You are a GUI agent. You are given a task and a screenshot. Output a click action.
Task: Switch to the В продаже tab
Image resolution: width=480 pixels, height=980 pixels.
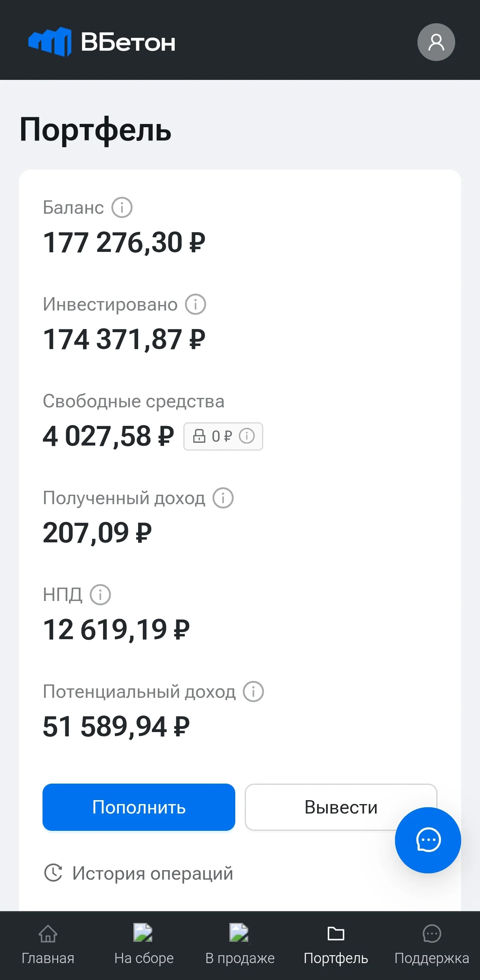click(x=240, y=945)
